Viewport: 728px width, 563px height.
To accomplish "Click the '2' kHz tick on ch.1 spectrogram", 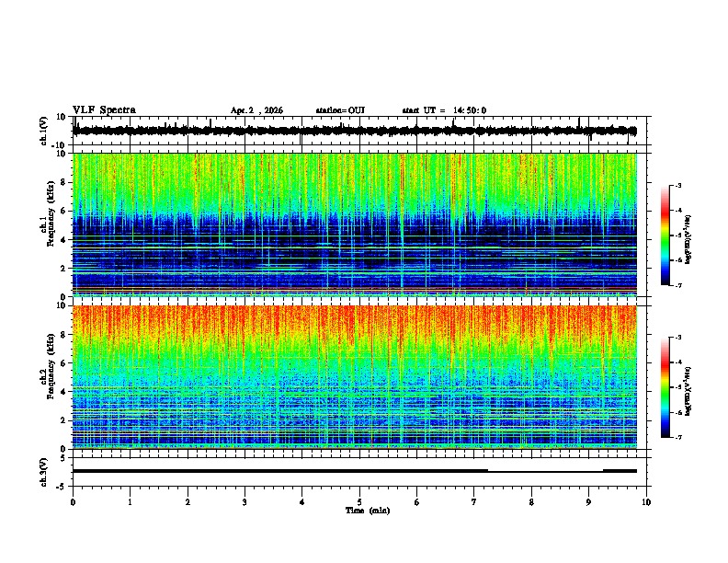I will pyautogui.click(x=63, y=268).
